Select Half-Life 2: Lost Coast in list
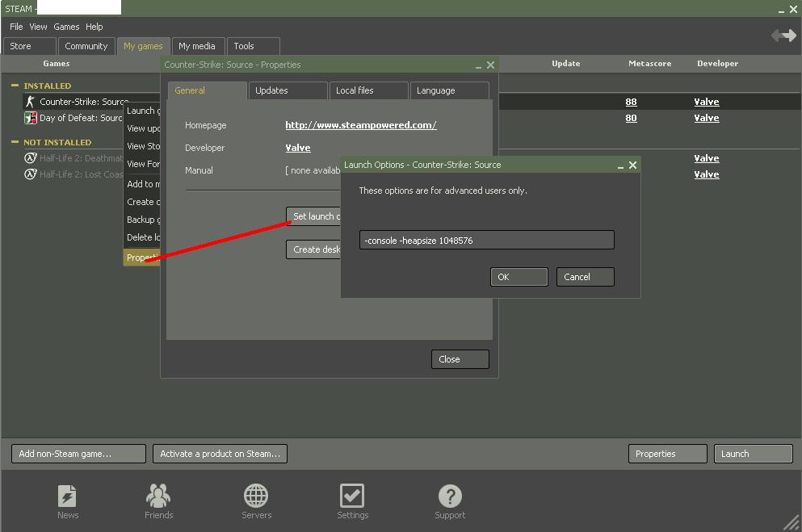This screenshot has width=802, height=532. [x=82, y=174]
